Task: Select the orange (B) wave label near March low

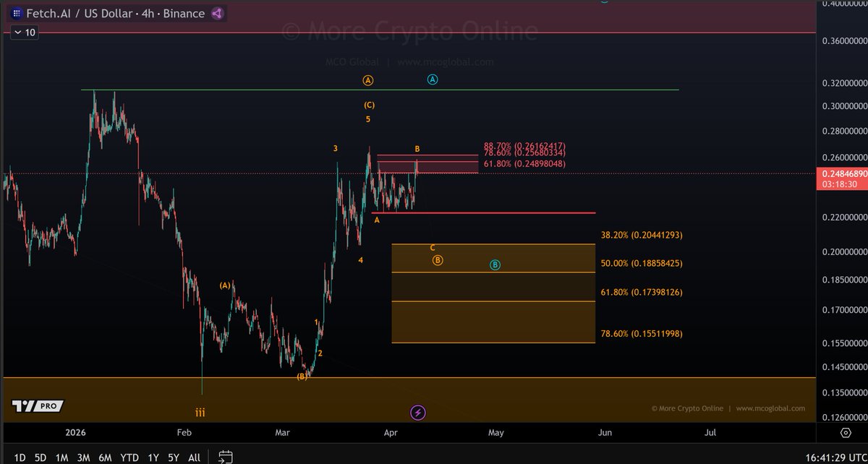Action: (302, 377)
